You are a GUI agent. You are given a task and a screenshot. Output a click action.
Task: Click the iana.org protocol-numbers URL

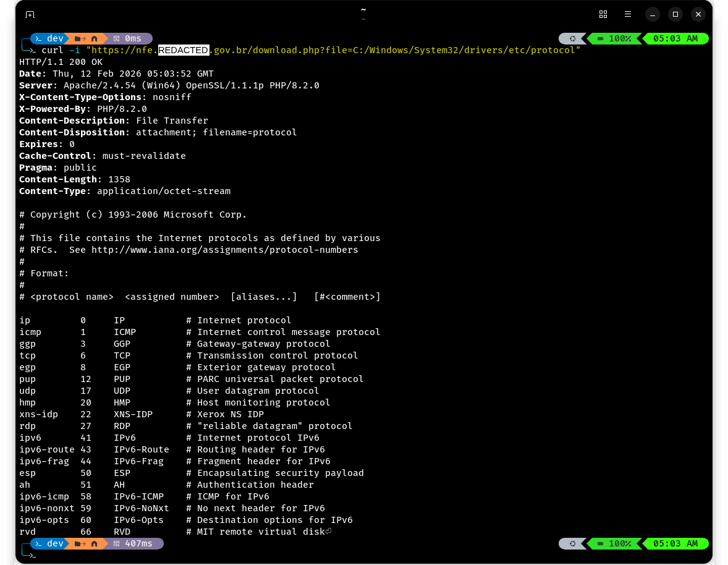point(225,250)
